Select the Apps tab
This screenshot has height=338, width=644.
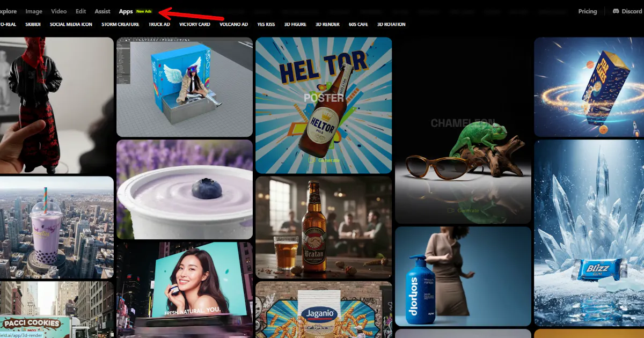tap(126, 11)
